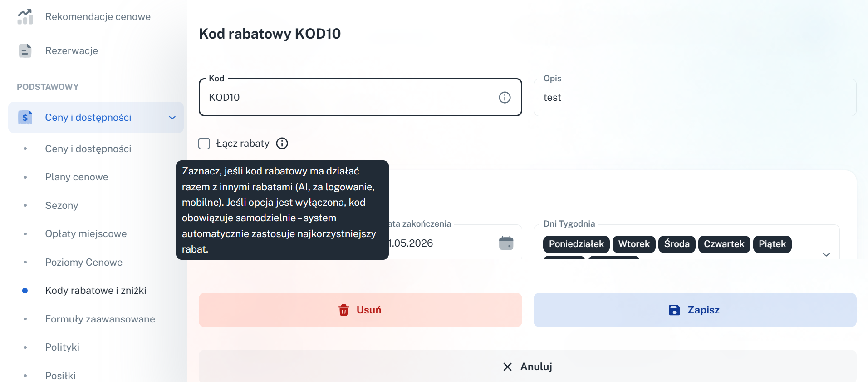Click the trash icon on Usuń button
Image resolution: width=868 pixels, height=382 pixels.
(344, 310)
